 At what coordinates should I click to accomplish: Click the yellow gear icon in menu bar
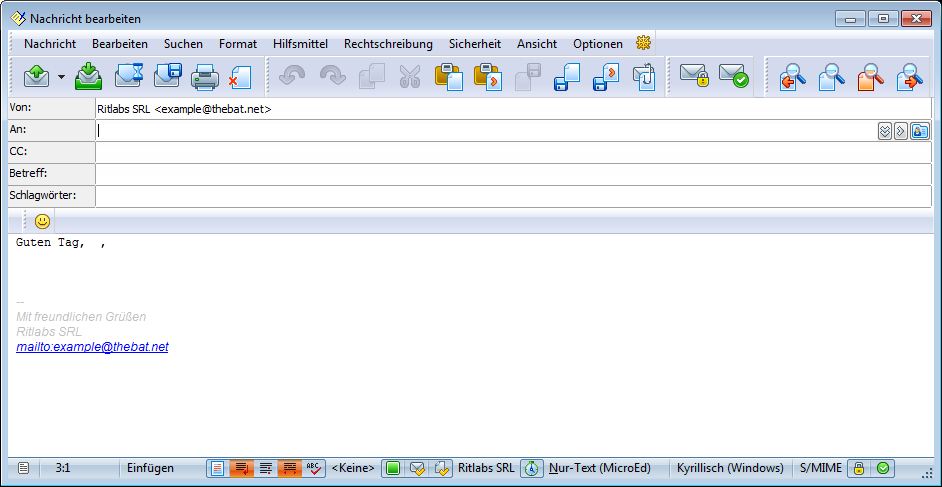tap(643, 43)
